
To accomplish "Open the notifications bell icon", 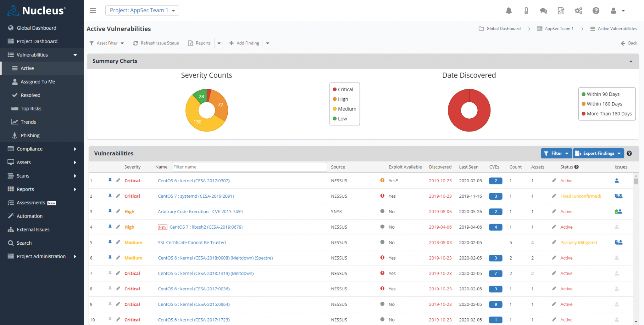I will tap(509, 10).
